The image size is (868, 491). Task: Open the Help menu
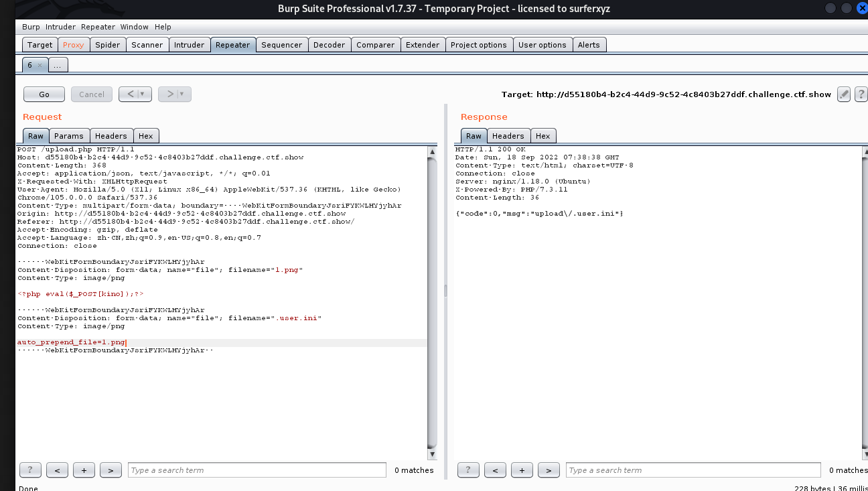[x=163, y=27]
